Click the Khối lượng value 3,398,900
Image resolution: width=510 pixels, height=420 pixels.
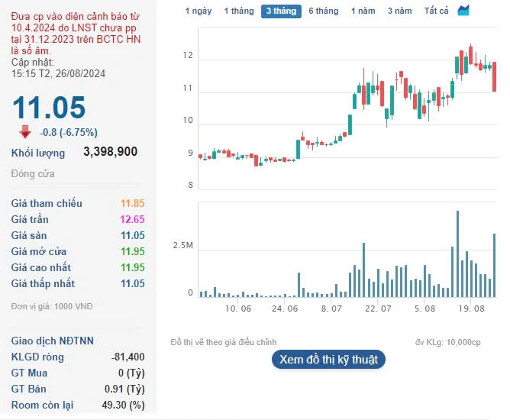click(110, 152)
